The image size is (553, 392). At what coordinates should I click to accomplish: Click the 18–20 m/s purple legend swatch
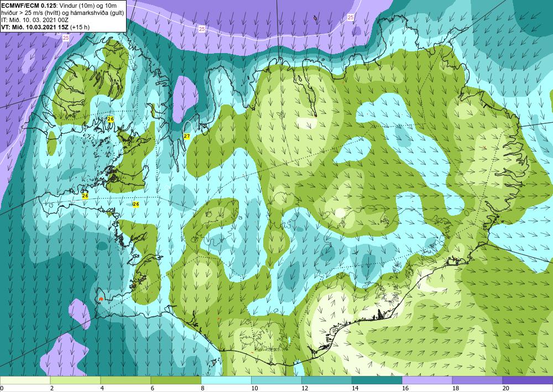[x=477, y=380]
